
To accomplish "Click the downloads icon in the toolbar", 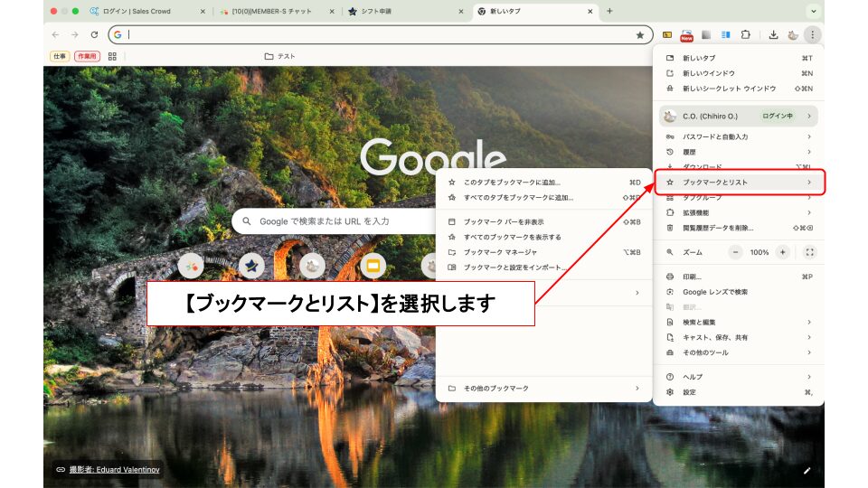I will pyautogui.click(x=773, y=35).
